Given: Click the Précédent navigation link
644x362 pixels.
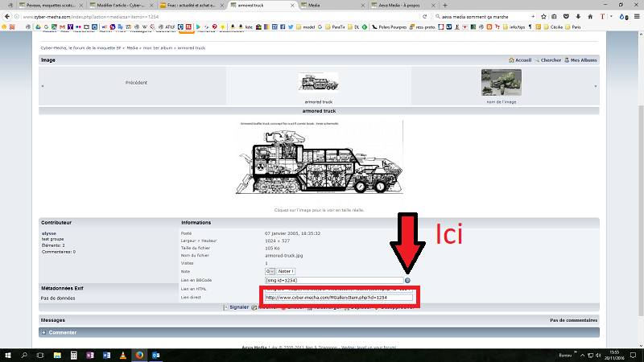Looking at the screenshot, I should 136,83.
